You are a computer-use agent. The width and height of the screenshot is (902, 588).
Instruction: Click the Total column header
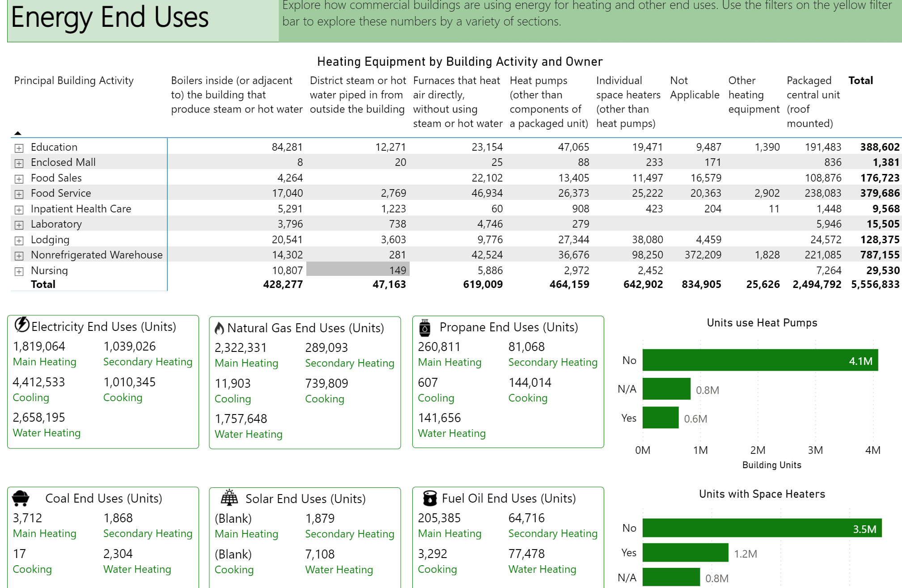860,80
